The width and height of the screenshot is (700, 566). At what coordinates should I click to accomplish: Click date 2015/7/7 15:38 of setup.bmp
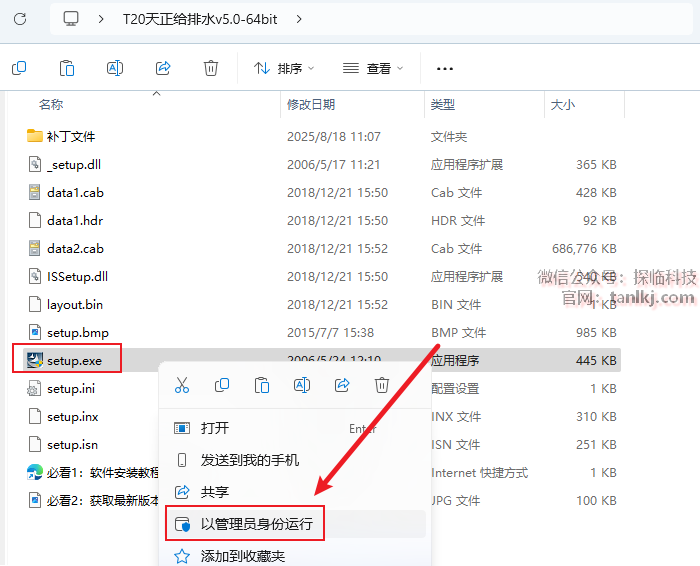330,333
